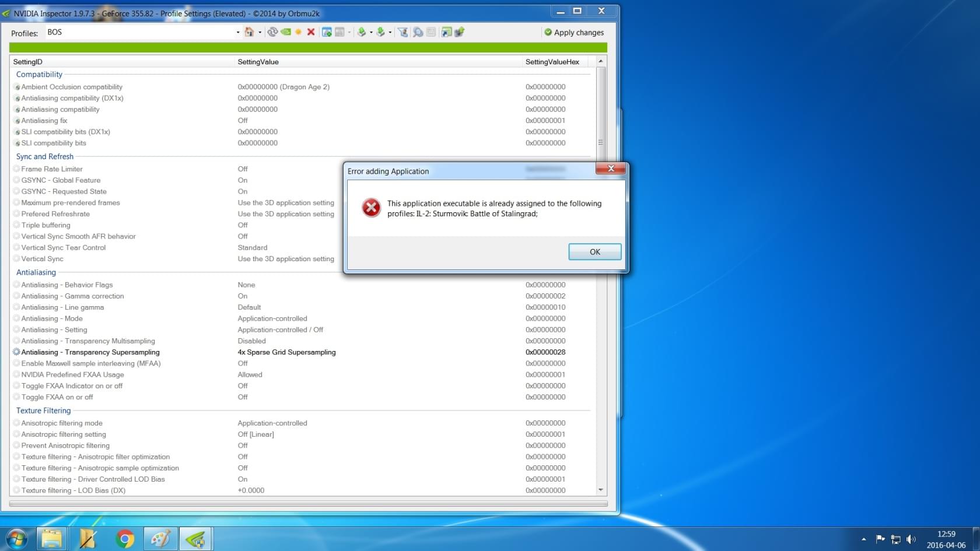Click the magnifier scan profiles icon
This screenshot has height=551, width=980.
click(x=418, y=32)
